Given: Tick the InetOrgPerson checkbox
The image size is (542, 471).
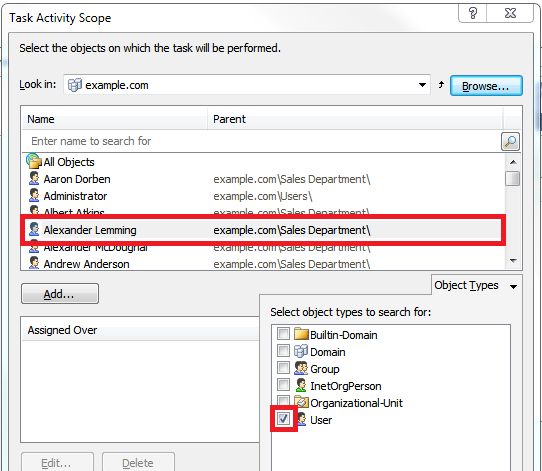Looking at the screenshot, I should (283, 385).
